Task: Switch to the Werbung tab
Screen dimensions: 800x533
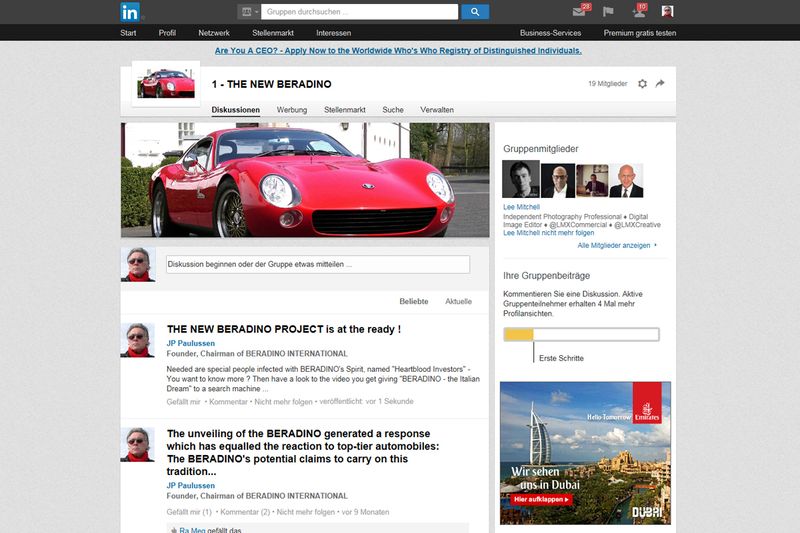Action: (x=292, y=110)
